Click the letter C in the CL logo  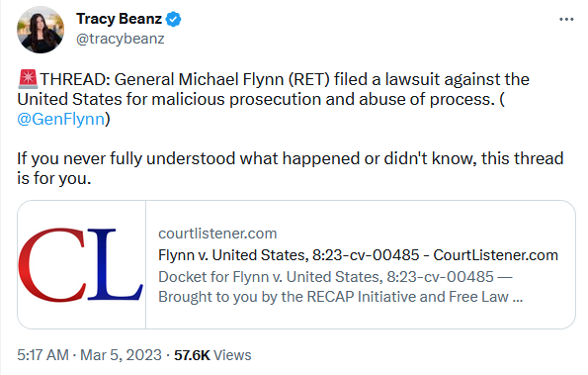coord(52,264)
